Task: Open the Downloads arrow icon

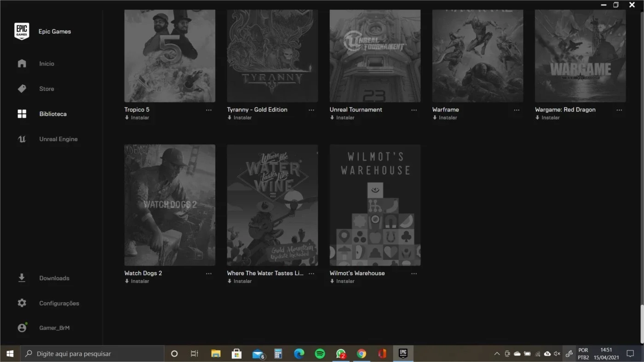Action: click(22, 278)
